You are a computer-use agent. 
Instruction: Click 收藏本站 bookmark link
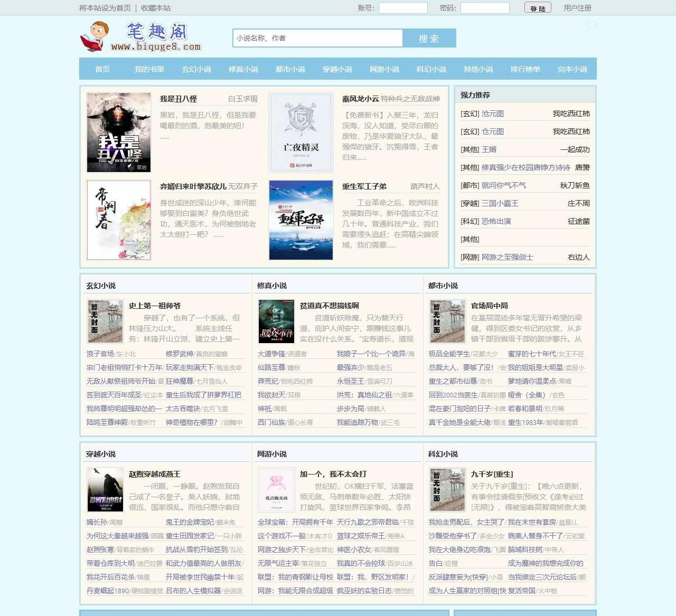(x=156, y=8)
